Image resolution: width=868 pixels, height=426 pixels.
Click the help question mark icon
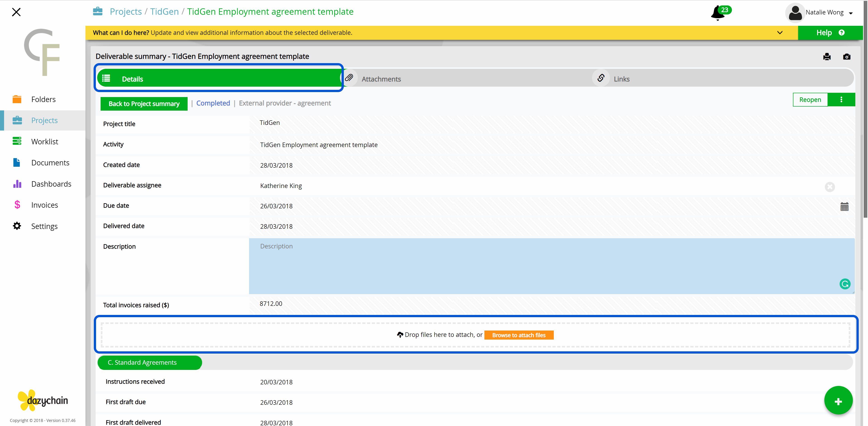pos(841,33)
